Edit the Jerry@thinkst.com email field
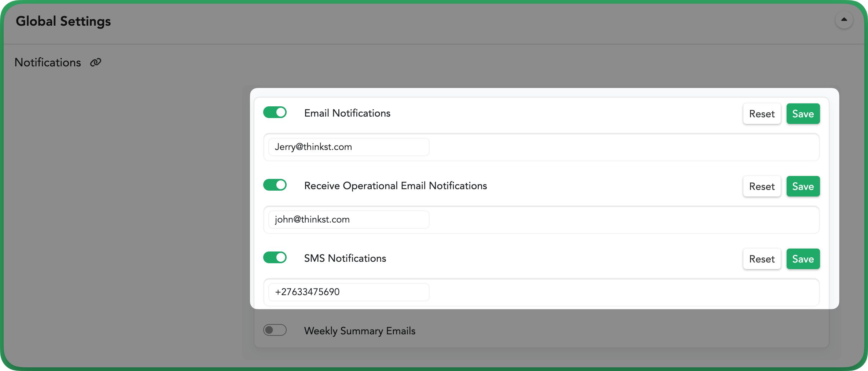Screen dimensions: 868x371 point(349,147)
